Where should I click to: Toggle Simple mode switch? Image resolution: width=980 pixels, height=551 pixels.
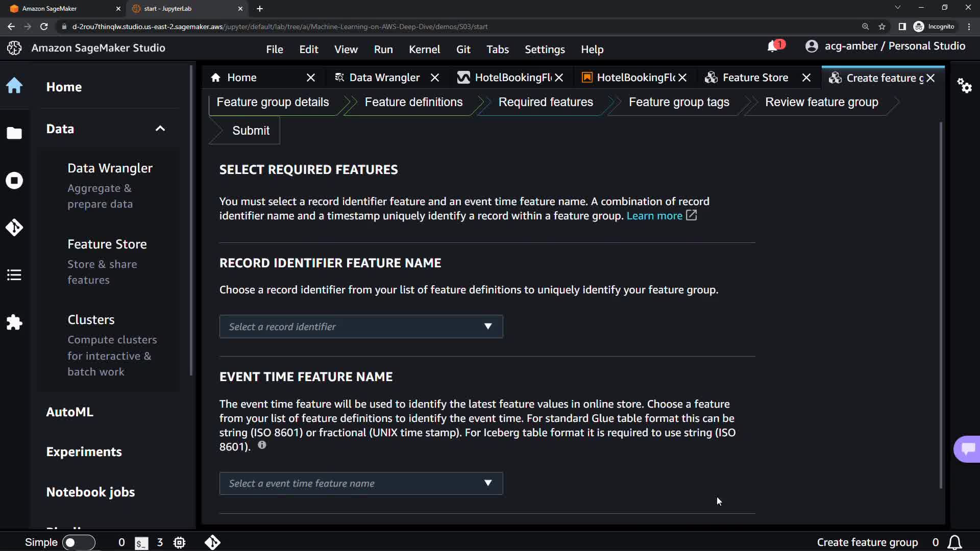[x=78, y=542]
